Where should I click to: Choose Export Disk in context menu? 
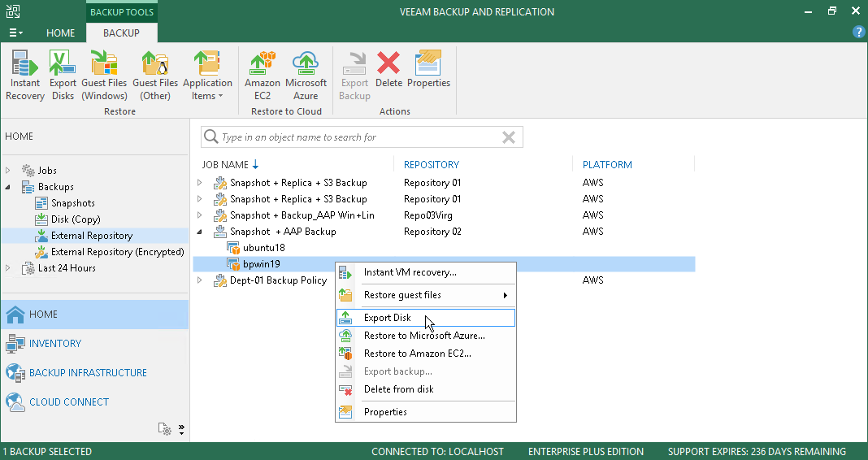coord(426,318)
